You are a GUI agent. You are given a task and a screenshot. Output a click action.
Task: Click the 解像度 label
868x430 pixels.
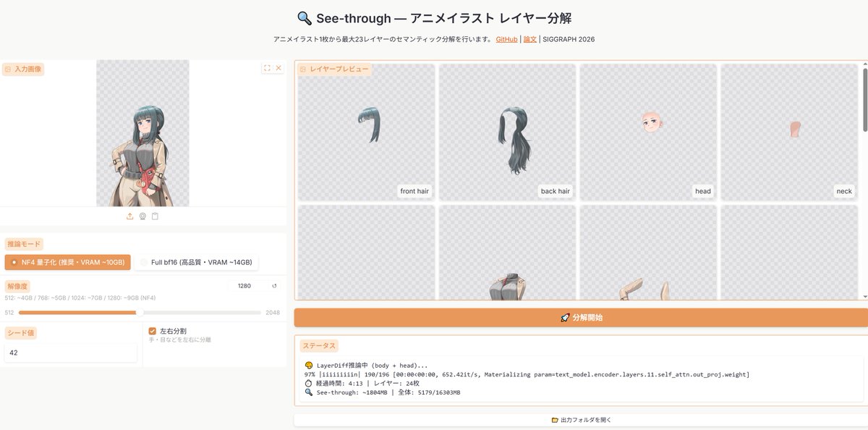(19, 286)
